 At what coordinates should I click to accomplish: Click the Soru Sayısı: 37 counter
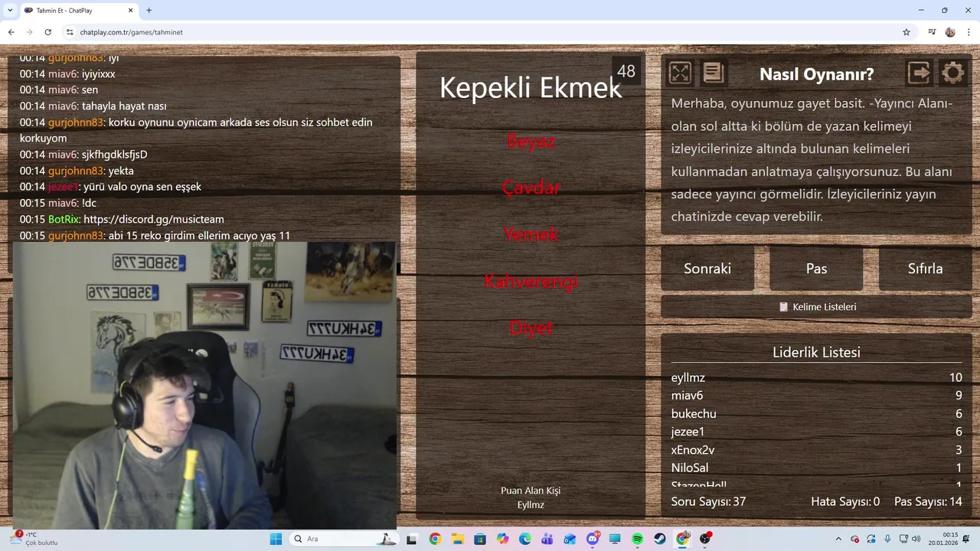click(708, 502)
